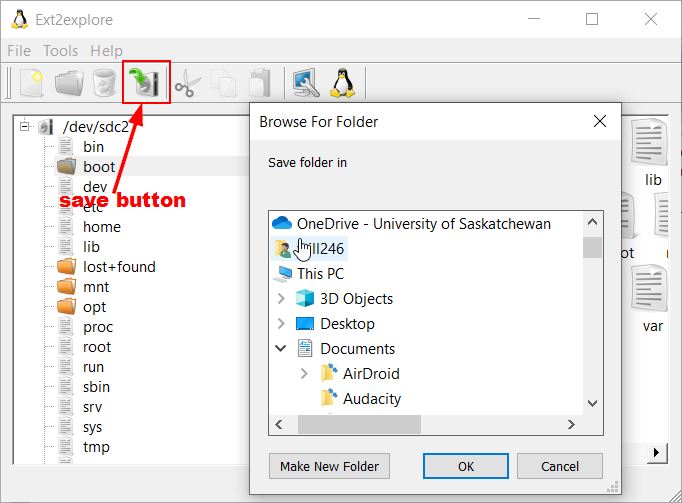Image resolution: width=682 pixels, height=503 pixels.
Task: Click the Documents folder icon
Action: [305, 349]
